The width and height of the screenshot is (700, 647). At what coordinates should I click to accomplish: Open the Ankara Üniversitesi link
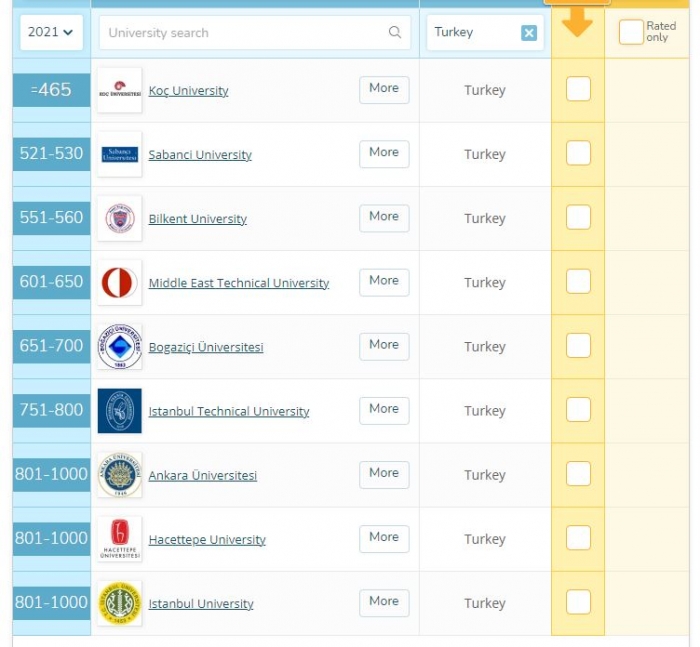[203, 475]
